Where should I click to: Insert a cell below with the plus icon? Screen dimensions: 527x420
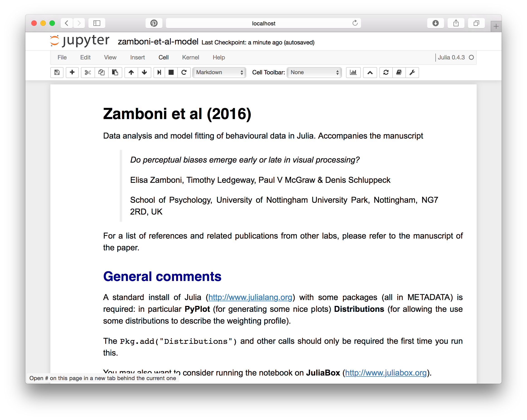(72, 72)
